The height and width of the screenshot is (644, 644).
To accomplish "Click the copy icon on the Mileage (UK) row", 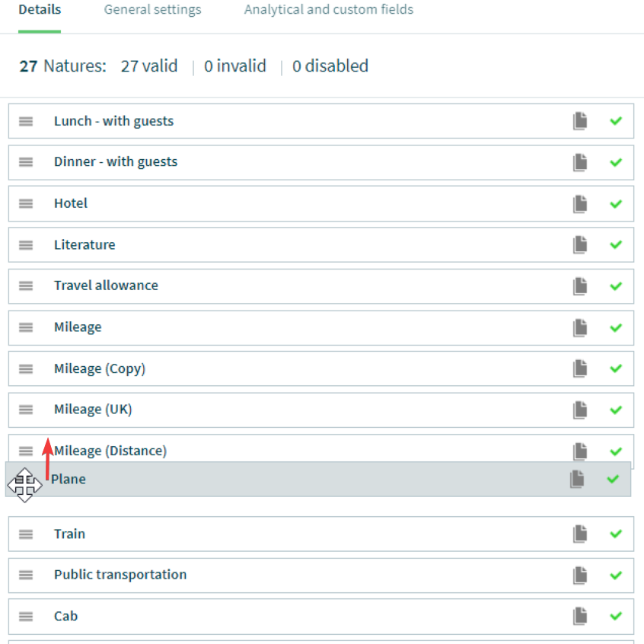I will tap(579, 410).
